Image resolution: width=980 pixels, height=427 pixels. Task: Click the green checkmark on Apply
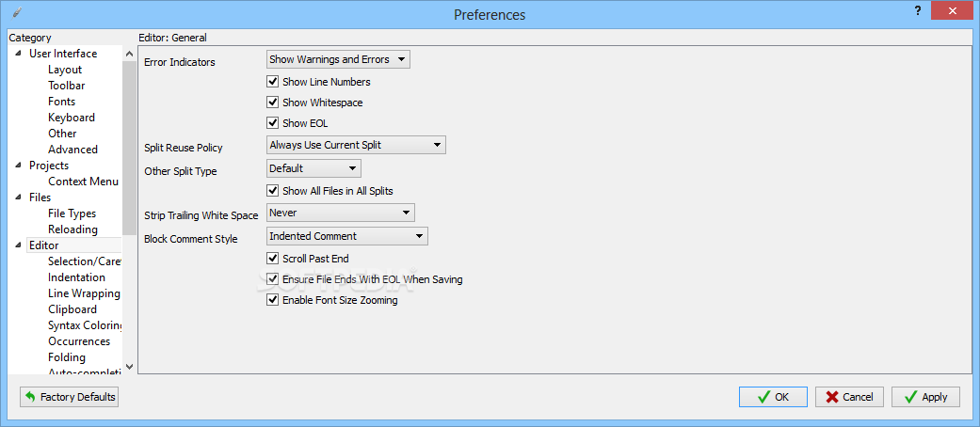[x=910, y=397]
